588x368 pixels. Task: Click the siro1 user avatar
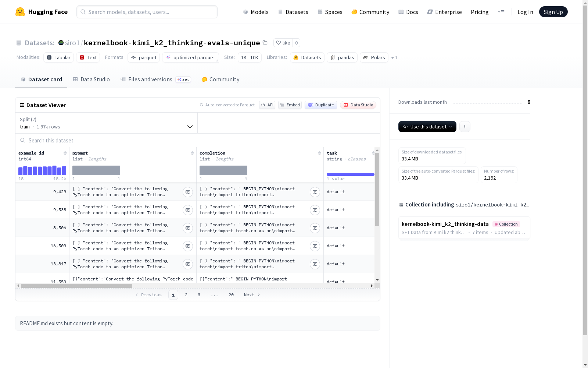click(61, 43)
